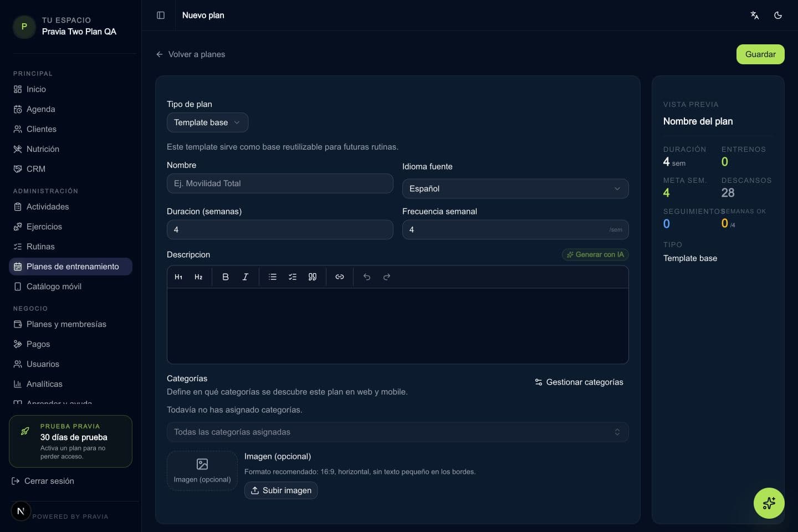
Task: Insert checklist in description editor
Action: tap(293, 277)
